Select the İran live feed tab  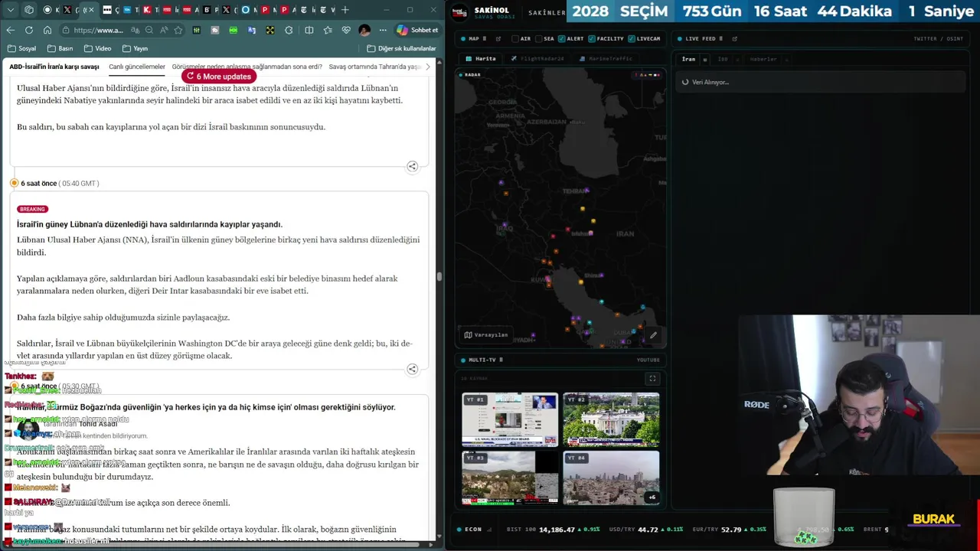(688, 59)
